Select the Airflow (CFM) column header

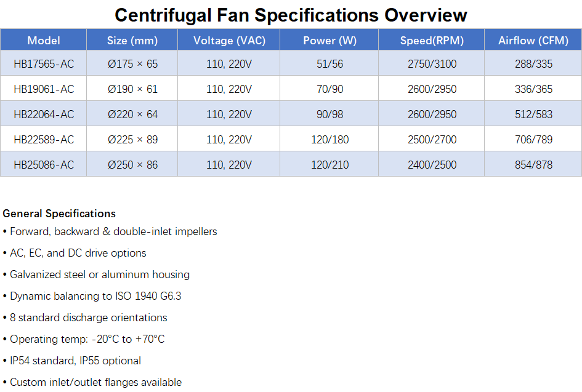coord(533,39)
